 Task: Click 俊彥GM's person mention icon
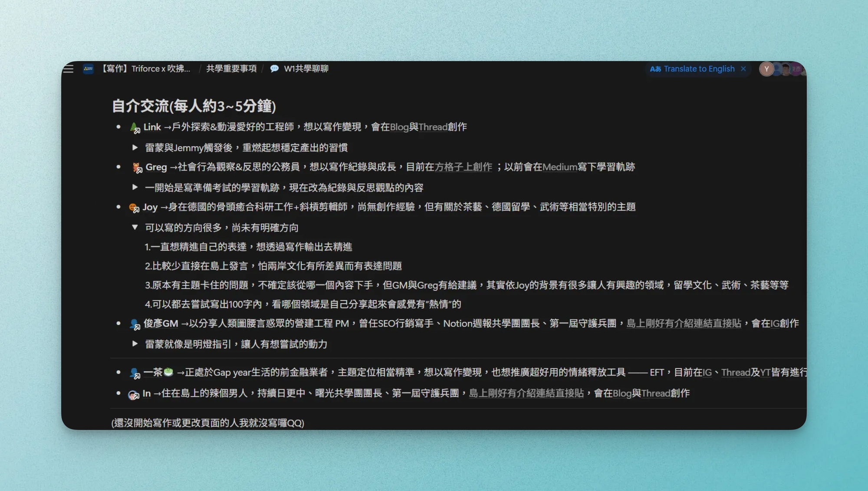pos(135,324)
